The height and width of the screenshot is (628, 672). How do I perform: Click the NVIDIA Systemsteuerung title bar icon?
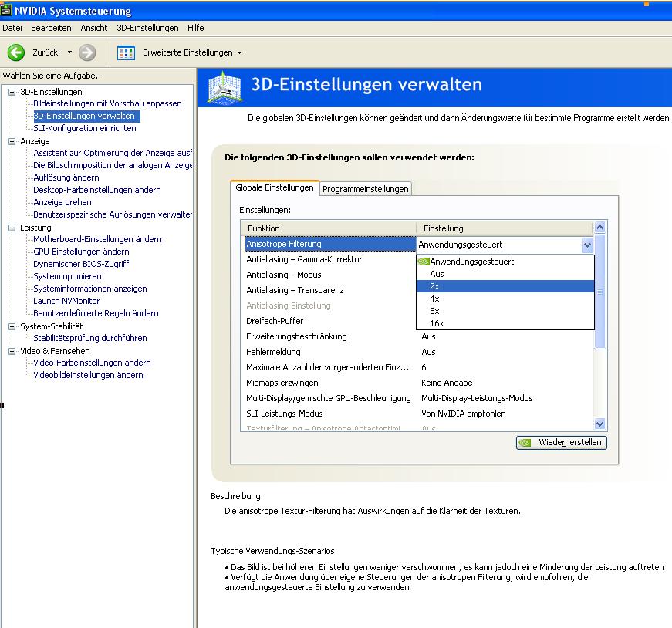tap(6, 10)
